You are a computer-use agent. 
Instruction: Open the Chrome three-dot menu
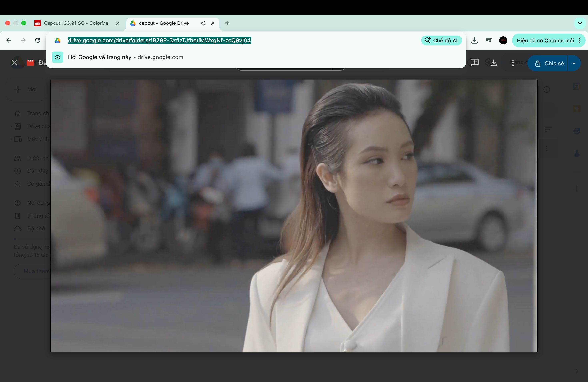[x=579, y=41]
